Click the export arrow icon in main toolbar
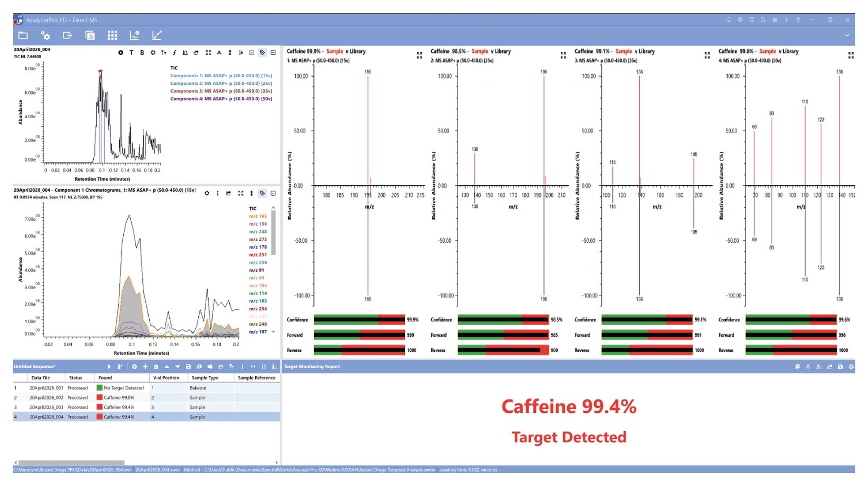This screenshot has width=868, height=485. click(x=67, y=35)
